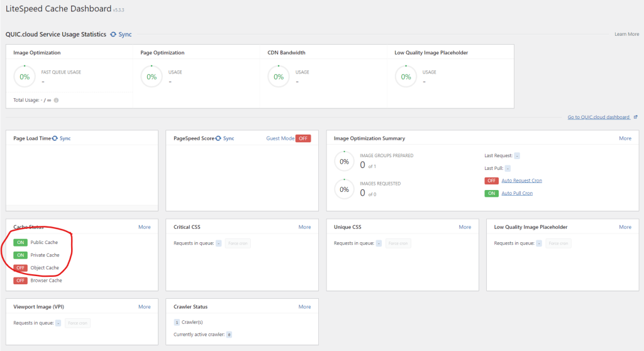The image size is (644, 351).
Task: Click Requests in queue in Critical CSS
Action: 194,243
